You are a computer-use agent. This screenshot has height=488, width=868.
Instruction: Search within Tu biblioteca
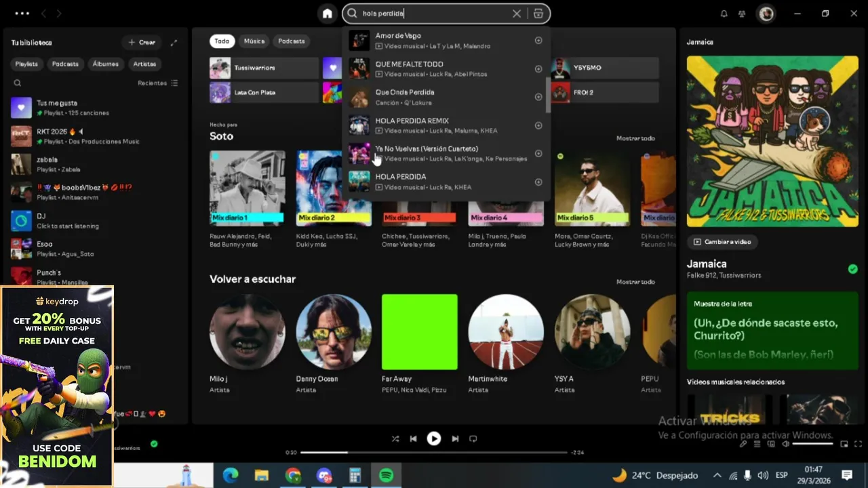[x=18, y=83]
